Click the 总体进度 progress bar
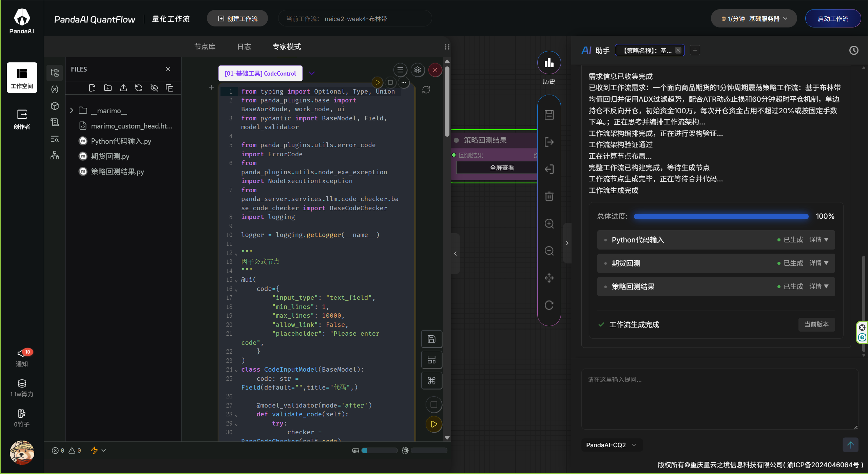 (721, 216)
